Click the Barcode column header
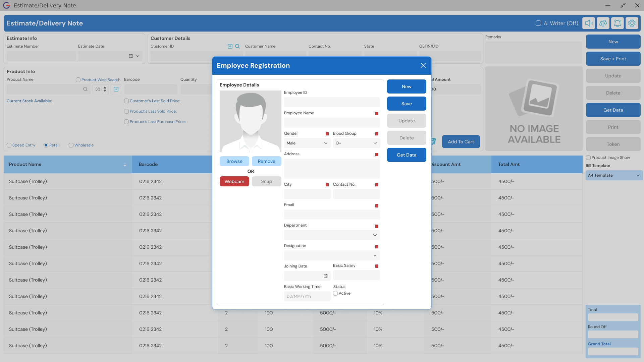644x362 pixels. (x=148, y=164)
